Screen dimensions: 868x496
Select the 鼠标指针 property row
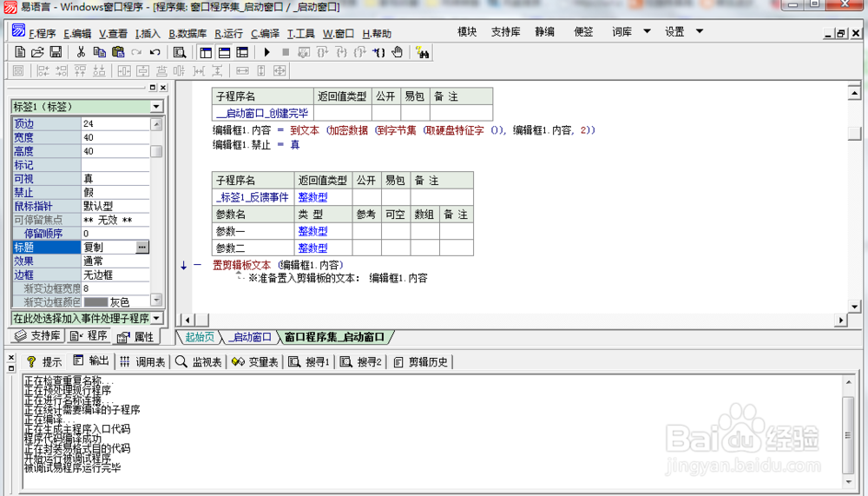click(81, 206)
